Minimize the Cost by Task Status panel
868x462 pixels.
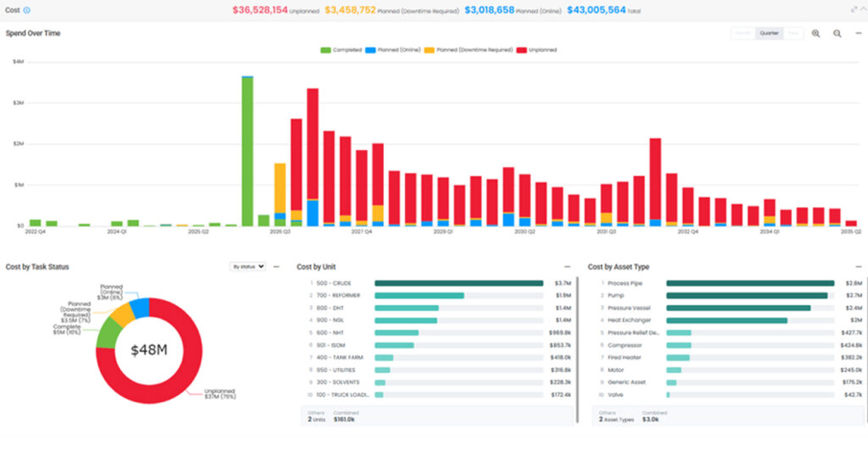[276, 267]
